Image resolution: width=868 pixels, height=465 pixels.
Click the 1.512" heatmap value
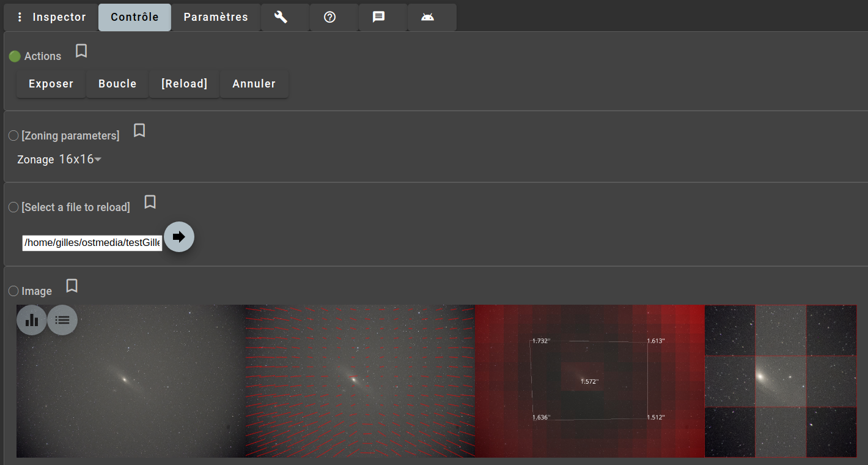point(656,417)
